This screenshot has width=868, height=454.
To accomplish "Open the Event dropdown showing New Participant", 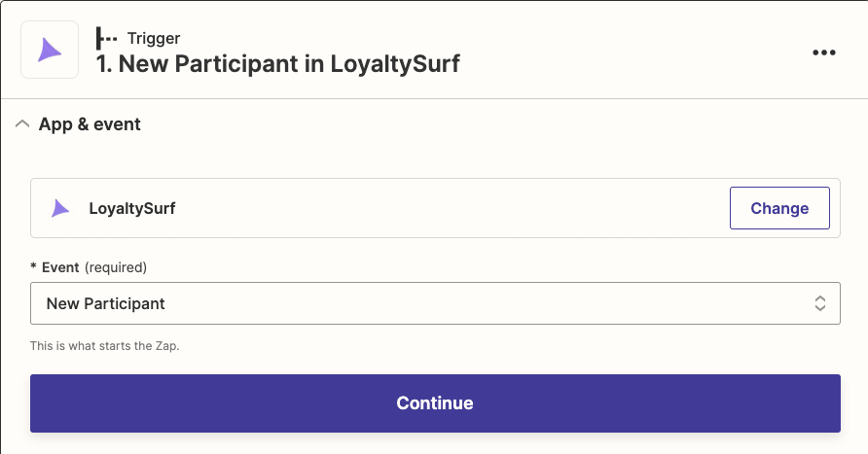I will coord(435,303).
